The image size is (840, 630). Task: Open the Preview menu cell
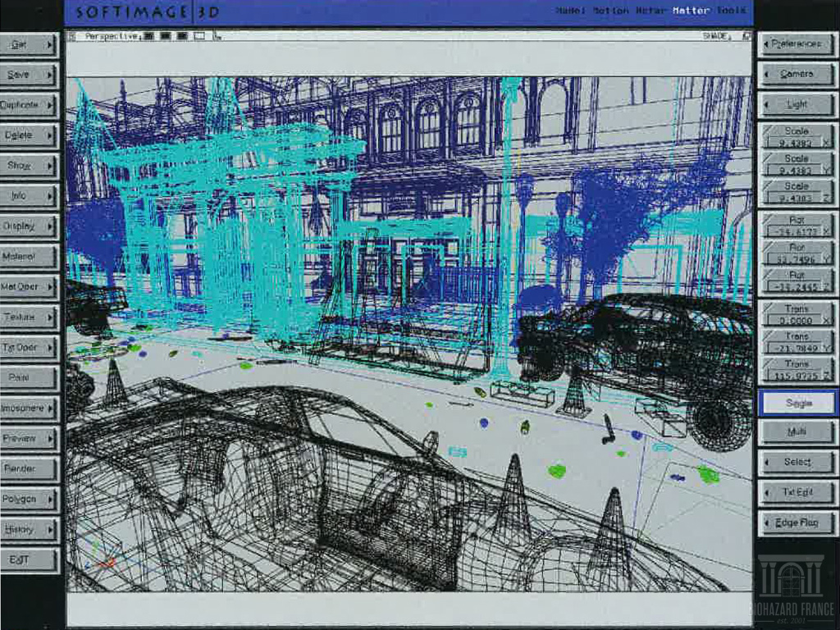(x=29, y=438)
